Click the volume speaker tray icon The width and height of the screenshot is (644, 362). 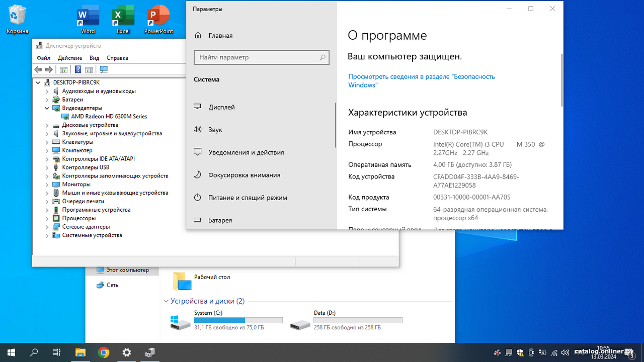tap(566, 352)
